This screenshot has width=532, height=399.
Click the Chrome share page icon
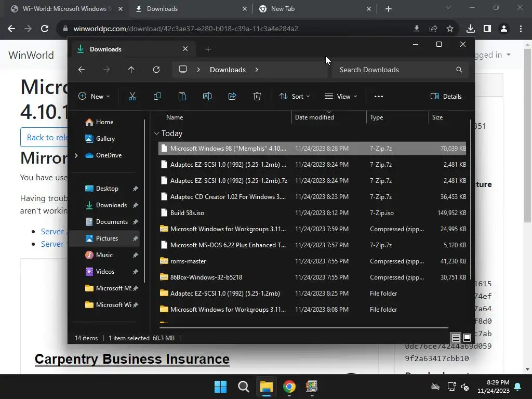click(x=433, y=29)
